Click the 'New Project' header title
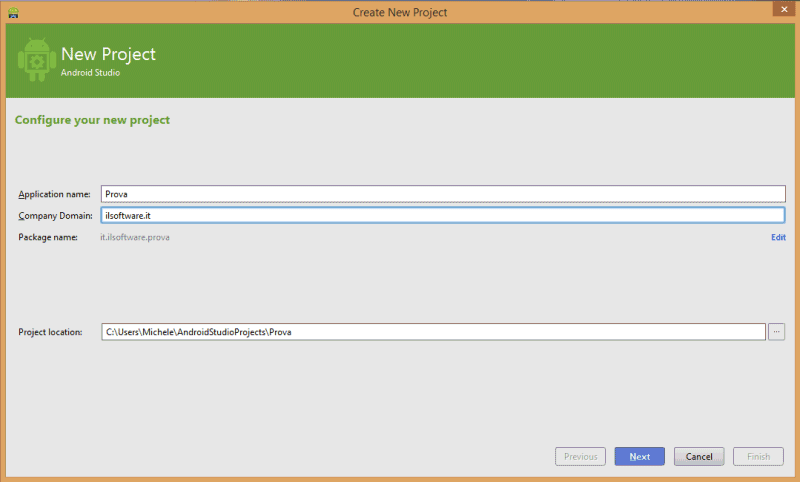800x482 pixels. pos(108,54)
